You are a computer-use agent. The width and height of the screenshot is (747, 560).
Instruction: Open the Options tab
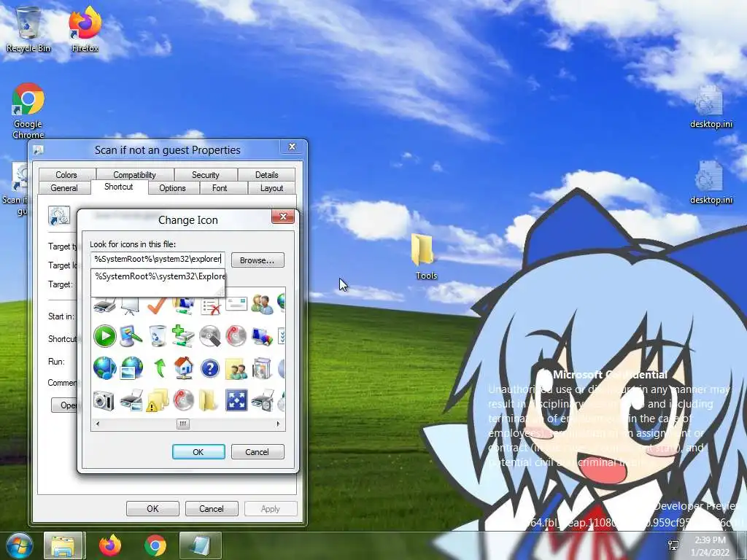[x=172, y=188]
